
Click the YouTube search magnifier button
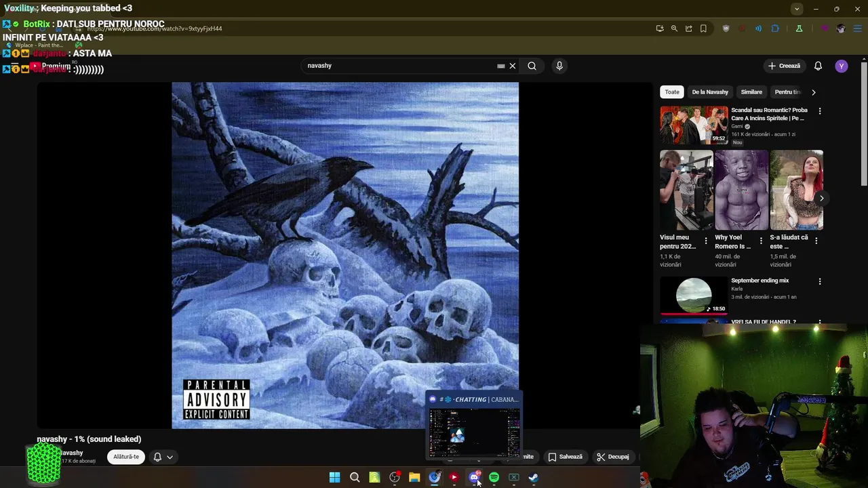532,66
